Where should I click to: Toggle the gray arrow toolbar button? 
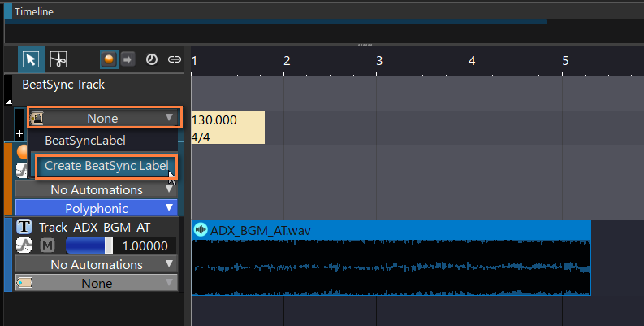[x=128, y=59]
